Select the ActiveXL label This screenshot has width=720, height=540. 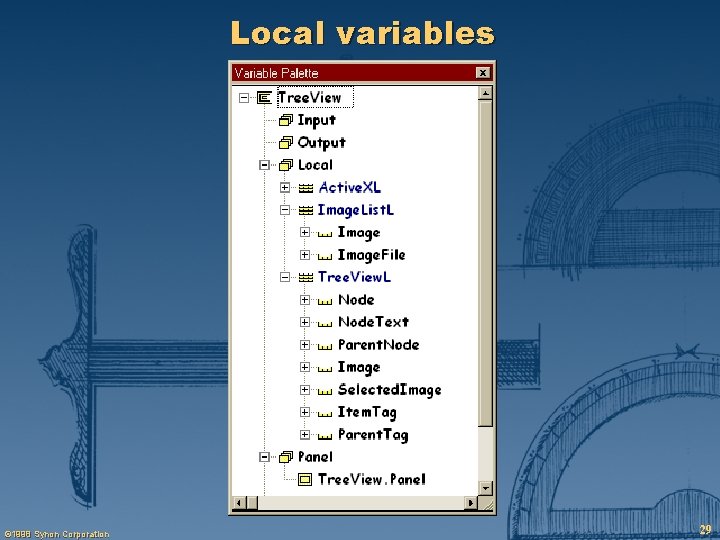point(349,187)
